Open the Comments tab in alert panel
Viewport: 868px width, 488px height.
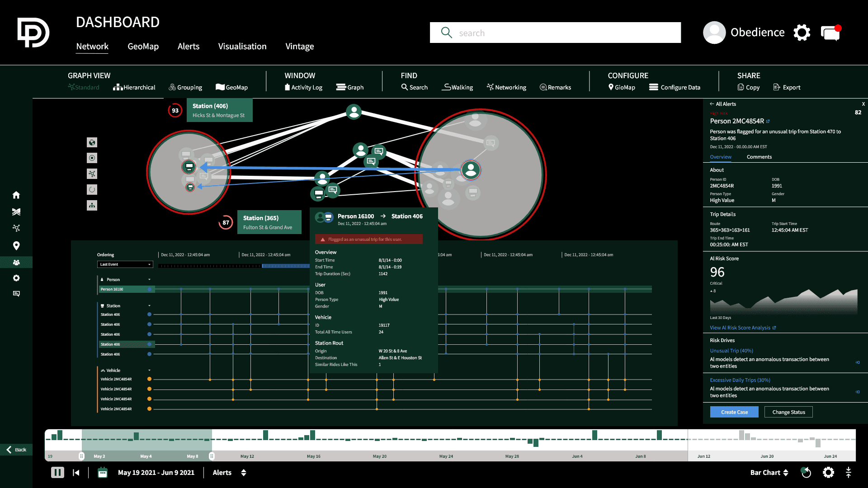(x=759, y=157)
